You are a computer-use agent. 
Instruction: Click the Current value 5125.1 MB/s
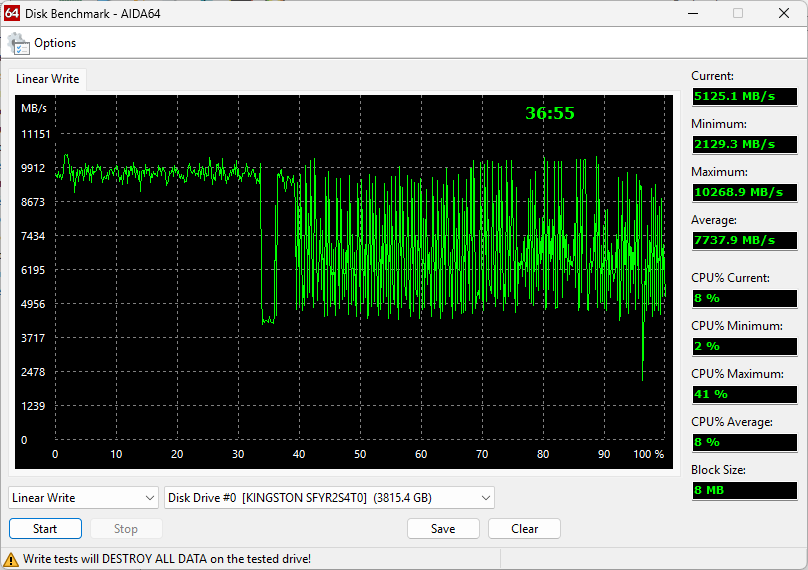point(745,96)
